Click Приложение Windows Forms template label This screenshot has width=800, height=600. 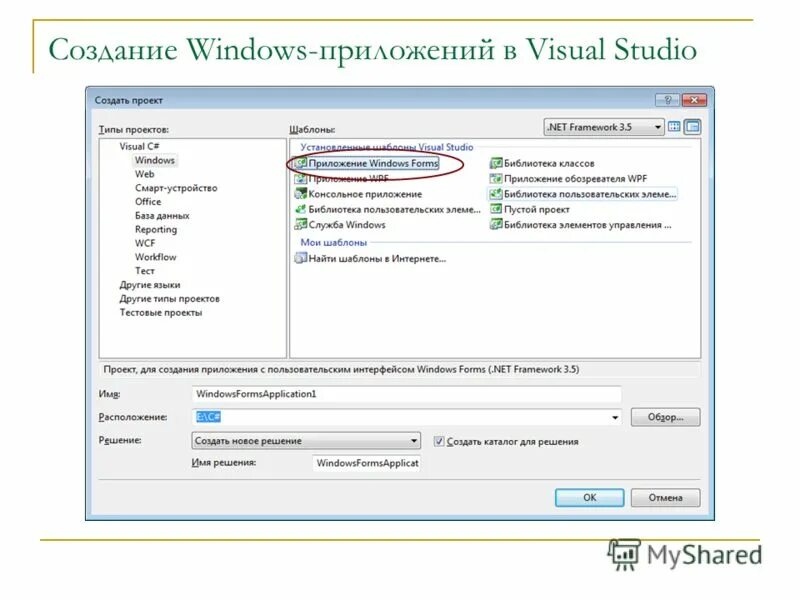point(373,163)
